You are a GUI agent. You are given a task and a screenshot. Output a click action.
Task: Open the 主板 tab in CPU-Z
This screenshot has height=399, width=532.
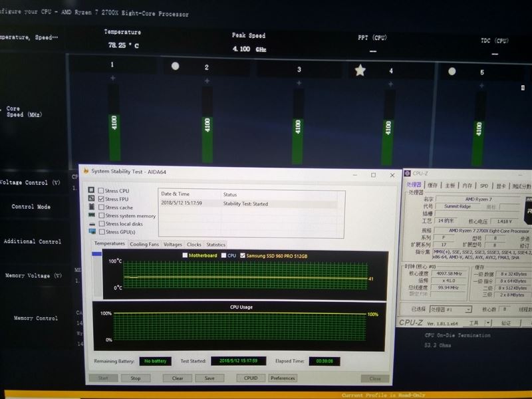(450, 186)
